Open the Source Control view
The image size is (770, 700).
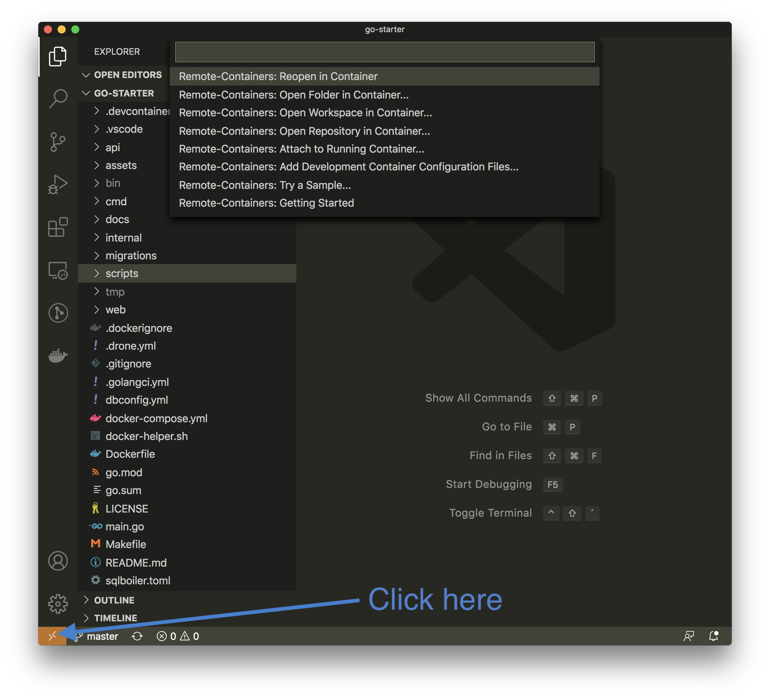pyautogui.click(x=58, y=142)
